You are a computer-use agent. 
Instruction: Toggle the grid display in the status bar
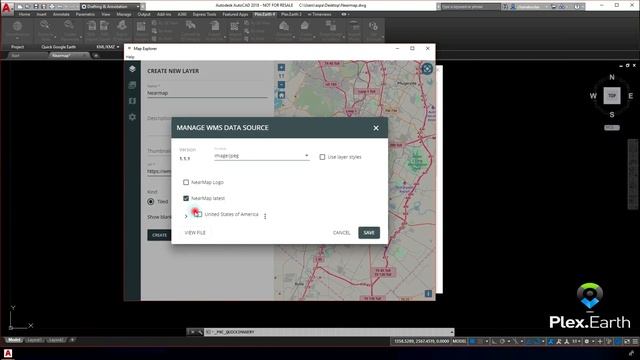473,341
